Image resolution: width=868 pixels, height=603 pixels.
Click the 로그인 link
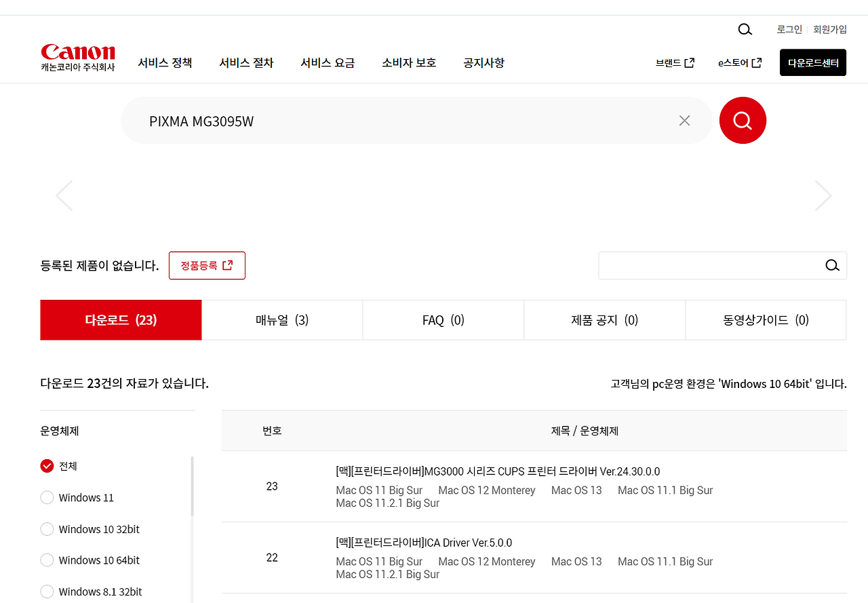789,29
